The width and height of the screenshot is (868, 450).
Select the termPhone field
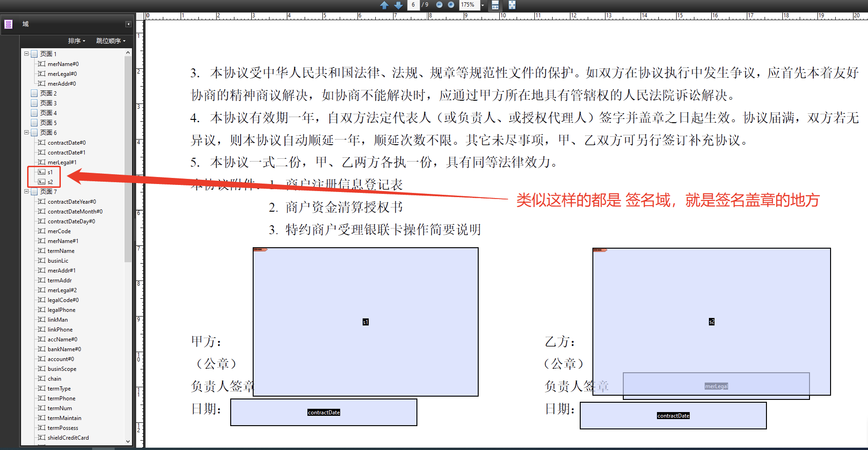click(x=61, y=398)
